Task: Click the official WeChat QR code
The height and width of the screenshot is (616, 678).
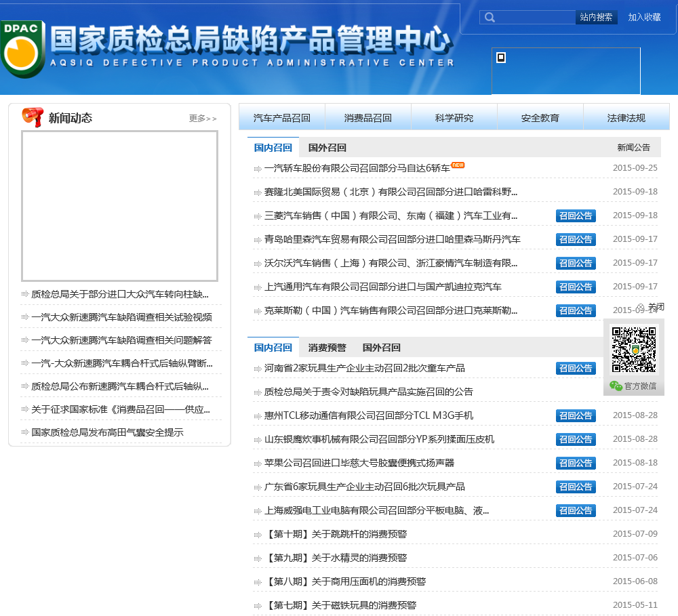Action: click(x=634, y=350)
